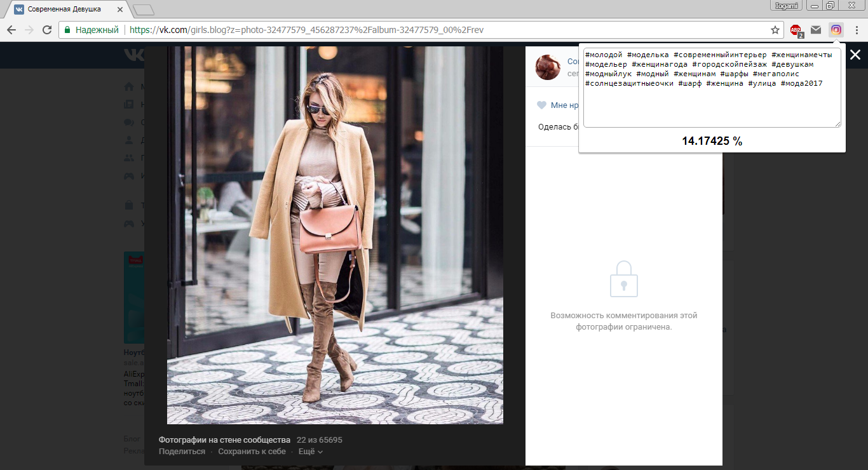Screen dimensions: 868x470
Task: Click the Instagram hashtag extension icon
Action: coord(836,30)
